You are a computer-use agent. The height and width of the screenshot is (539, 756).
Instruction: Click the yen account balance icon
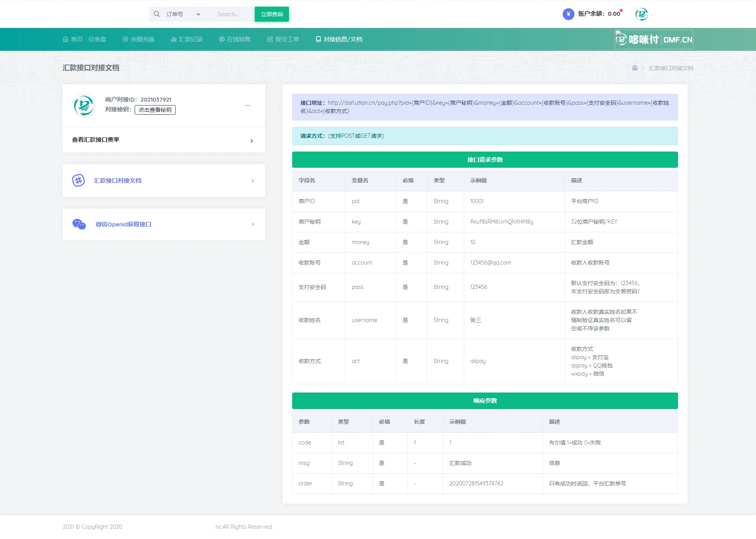568,14
